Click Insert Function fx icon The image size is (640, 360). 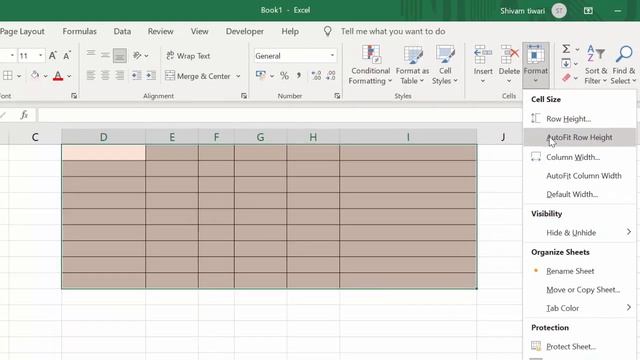coord(24,115)
